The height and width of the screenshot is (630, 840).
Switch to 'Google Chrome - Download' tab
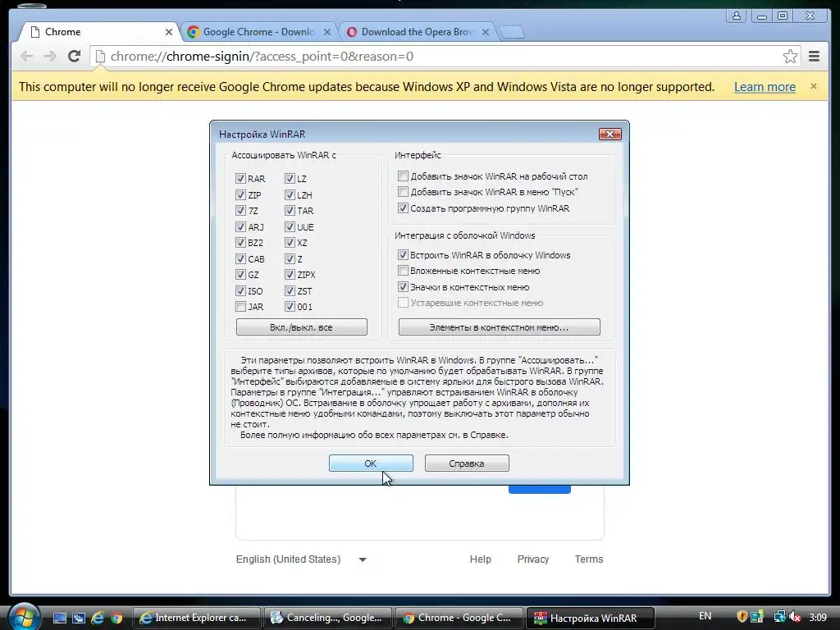click(x=258, y=32)
